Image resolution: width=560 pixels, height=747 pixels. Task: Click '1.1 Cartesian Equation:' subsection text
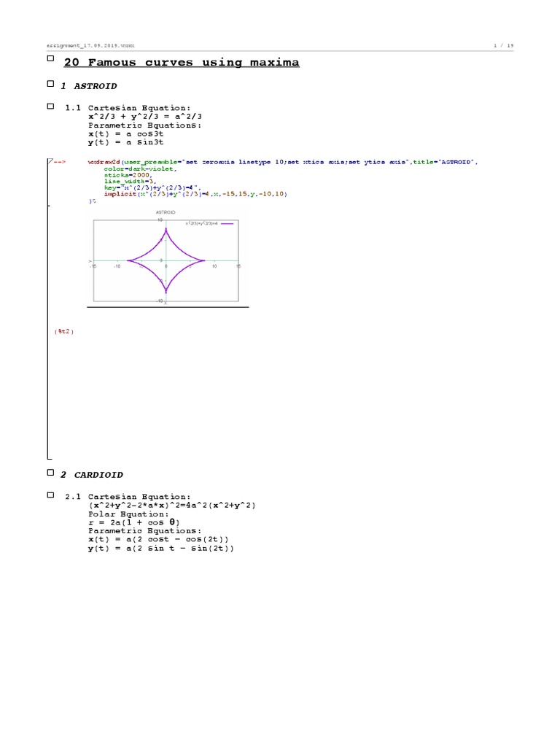tap(128, 108)
